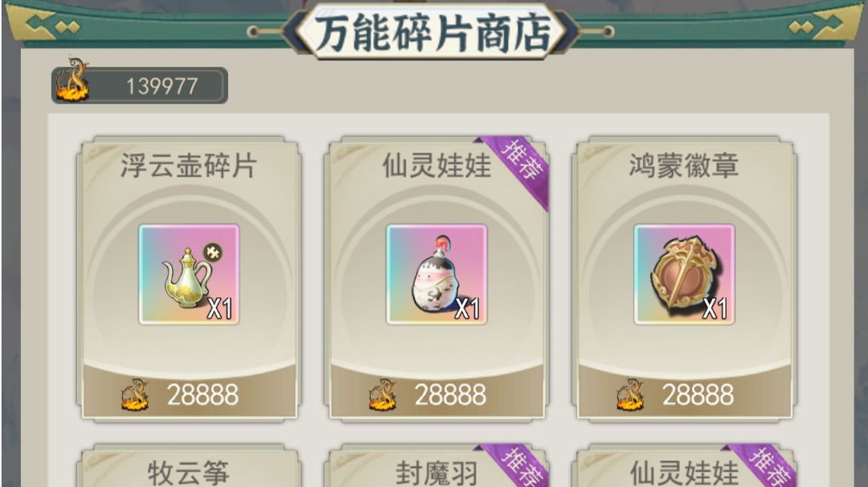Tap the 139977 currency balance
868x487 pixels.
point(162,86)
